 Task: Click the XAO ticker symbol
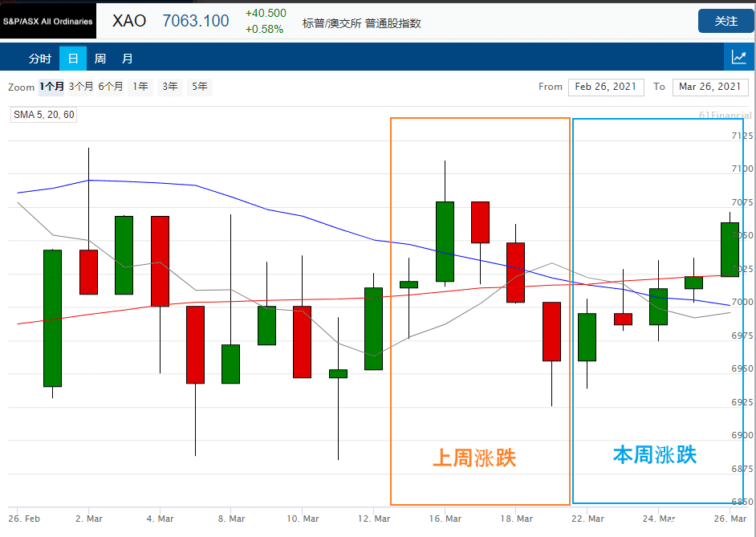click(129, 21)
